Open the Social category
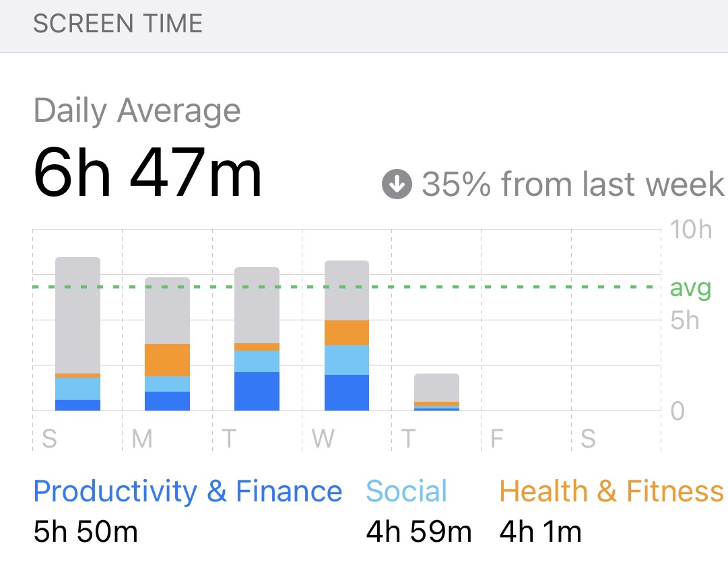Screen dimensions: 728x566 406,491
